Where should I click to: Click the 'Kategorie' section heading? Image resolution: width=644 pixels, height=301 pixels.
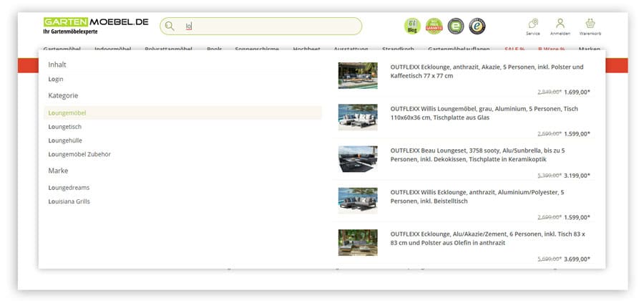point(63,95)
